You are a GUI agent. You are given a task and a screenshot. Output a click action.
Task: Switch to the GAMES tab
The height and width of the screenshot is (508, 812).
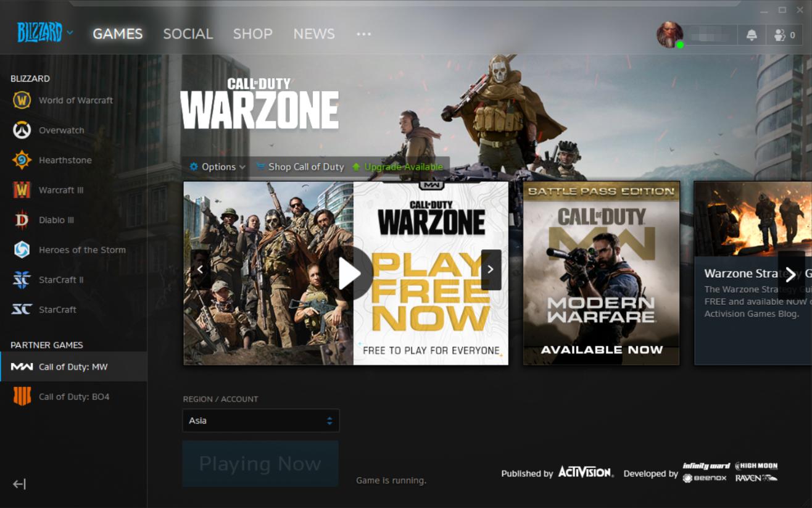click(118, 34)
